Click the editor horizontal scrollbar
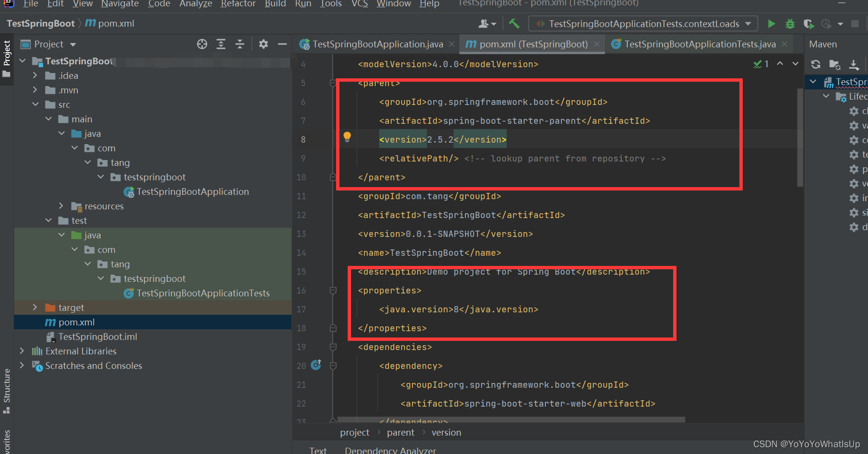Image resolution: width=868 pixels, height=454 pixels. pos(511,420)
